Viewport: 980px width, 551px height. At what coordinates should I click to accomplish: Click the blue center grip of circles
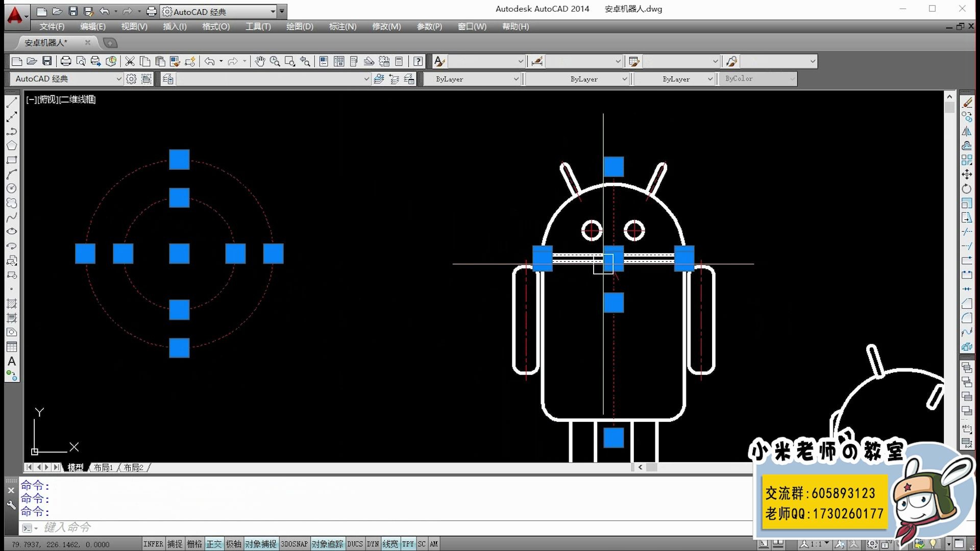pos(179,254)
